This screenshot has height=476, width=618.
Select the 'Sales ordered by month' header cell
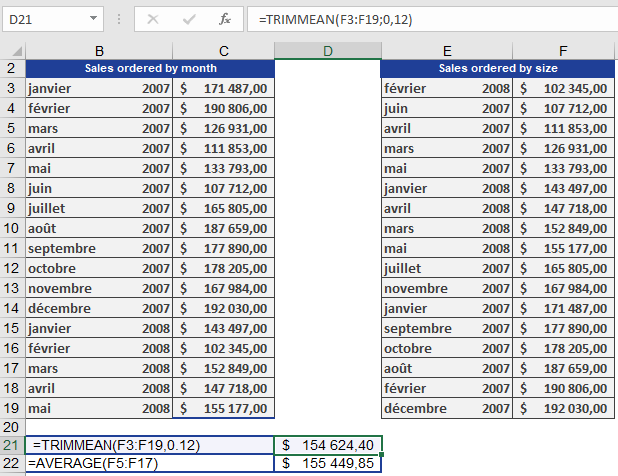150,69
